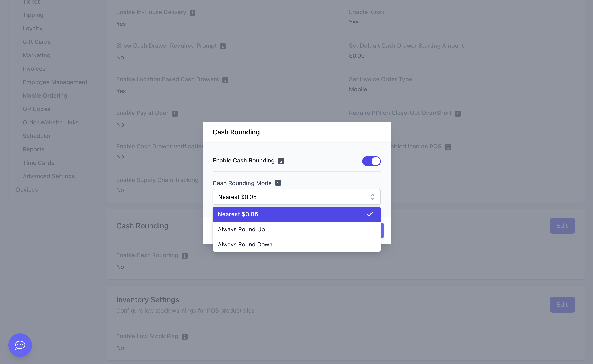The width and height of the screenshot is (593, 364).
Task: Click info icon for Require PIN on Close-Out
Action: pyautogui.click(x=458, y=113)
